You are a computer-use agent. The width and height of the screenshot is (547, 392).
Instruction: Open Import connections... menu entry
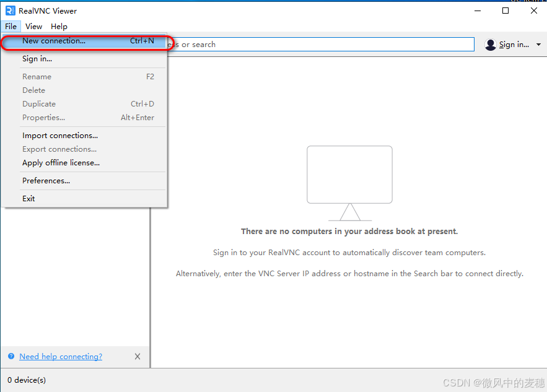tap(84, 136)
